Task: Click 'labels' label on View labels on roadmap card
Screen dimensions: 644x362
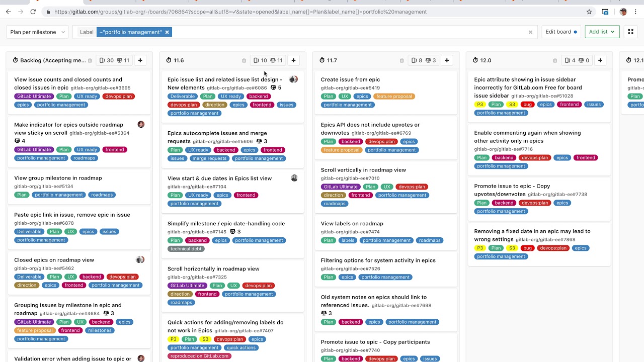Action: pyautogui.click(x=348, y=240)
